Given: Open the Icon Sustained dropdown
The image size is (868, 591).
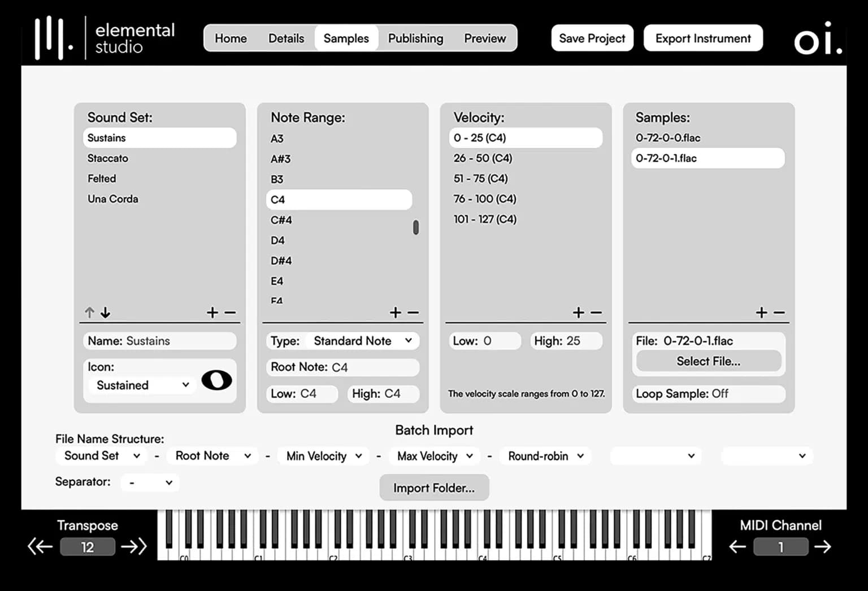Looking at the screenshot, I should (142, 385).
